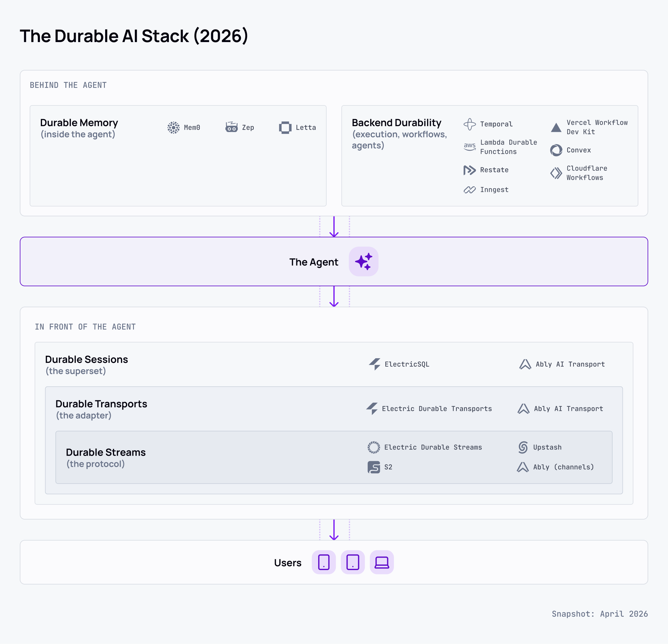Click the Cloudflare Workflows icon
Screen dimensions: 668x644
tap(556, 173)
